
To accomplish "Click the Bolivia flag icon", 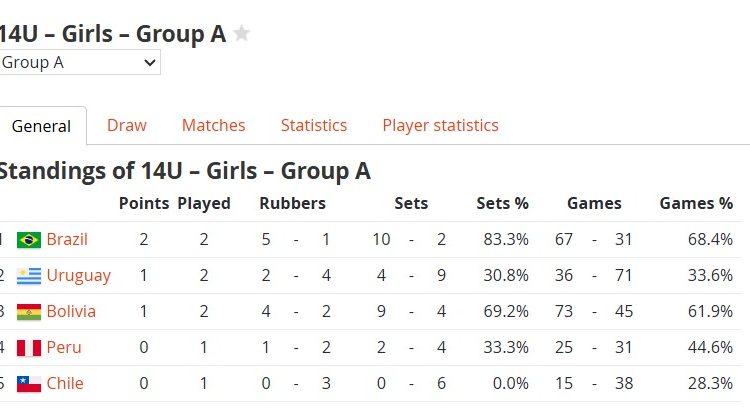I will (x=29, y=312).
